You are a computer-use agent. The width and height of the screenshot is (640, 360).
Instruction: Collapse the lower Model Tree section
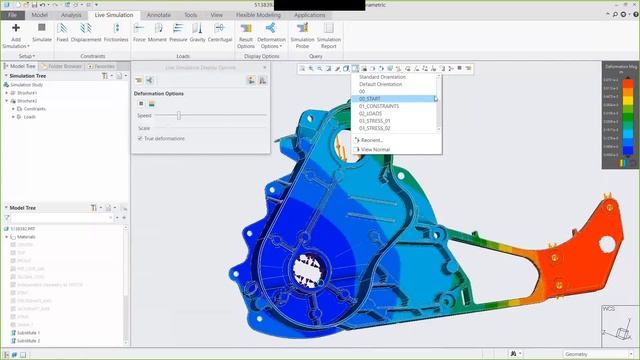tap(6, 208)
